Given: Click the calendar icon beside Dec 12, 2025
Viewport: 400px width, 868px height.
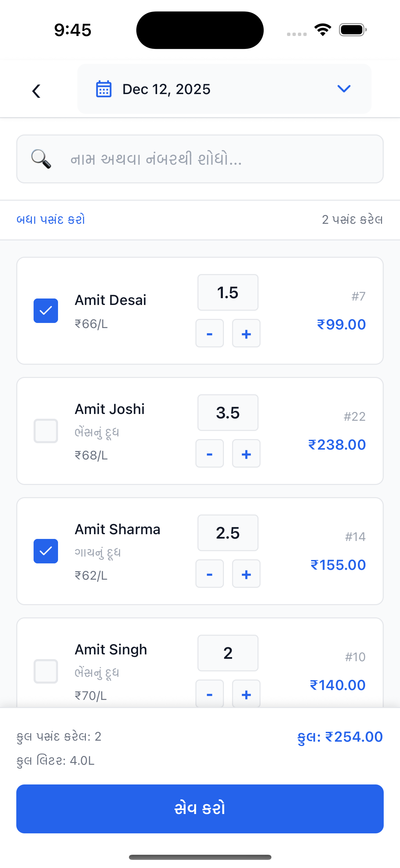Looking at the screenshot, I should click(x=104, y=89).
